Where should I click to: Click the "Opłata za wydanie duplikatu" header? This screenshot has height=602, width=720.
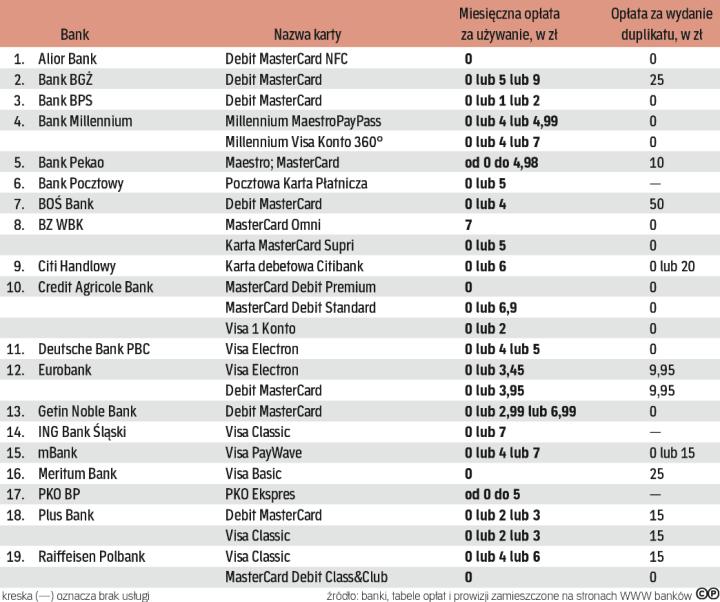tap(654, 26)
